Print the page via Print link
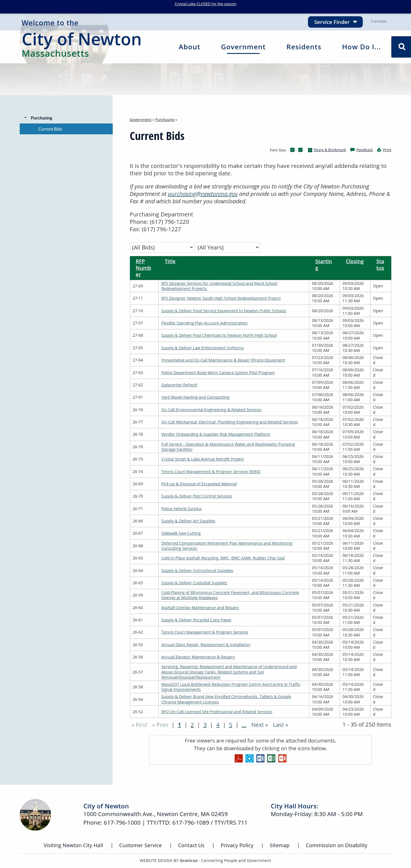 click(387, 150)
